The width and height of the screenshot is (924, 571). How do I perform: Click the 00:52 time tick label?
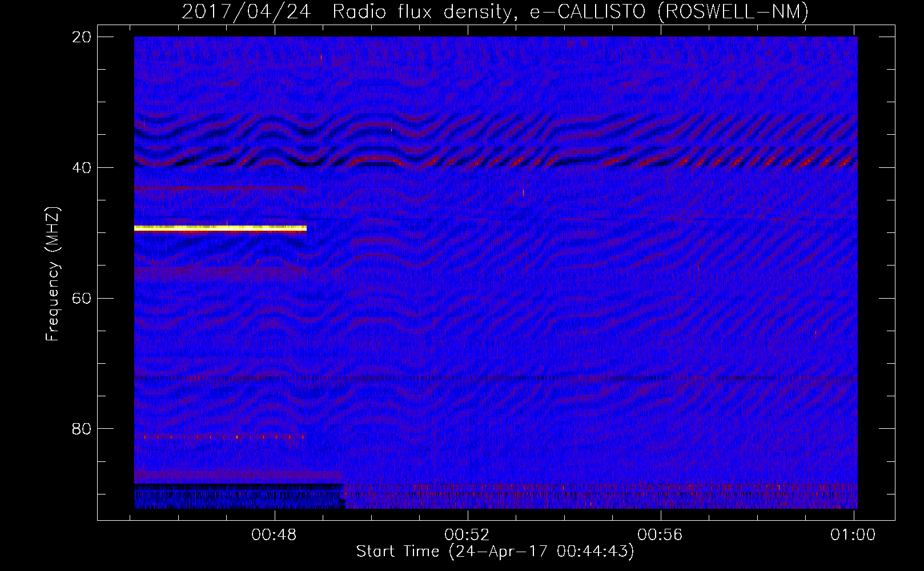[467, 535]
